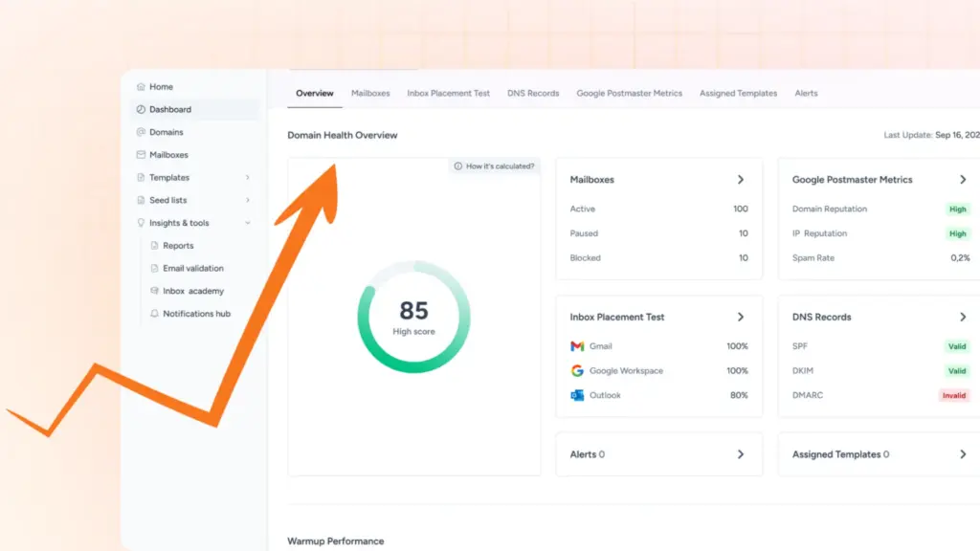Open the Mailboxes card via its chevron
The height and width of the screenshot is (551, 980).
pyautogui.click(x=739, y=179)
